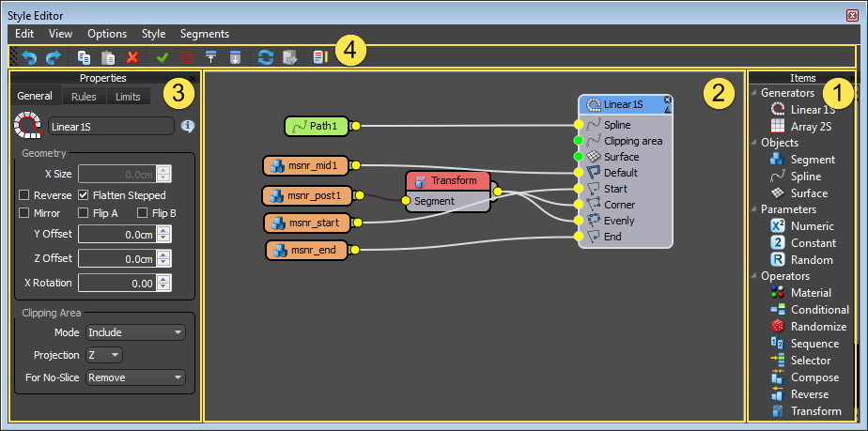Image resolution: width=868 pixels, height=431 pixels.
Task: Click the X Rotation input field
Action: click(x=116, y=283)
